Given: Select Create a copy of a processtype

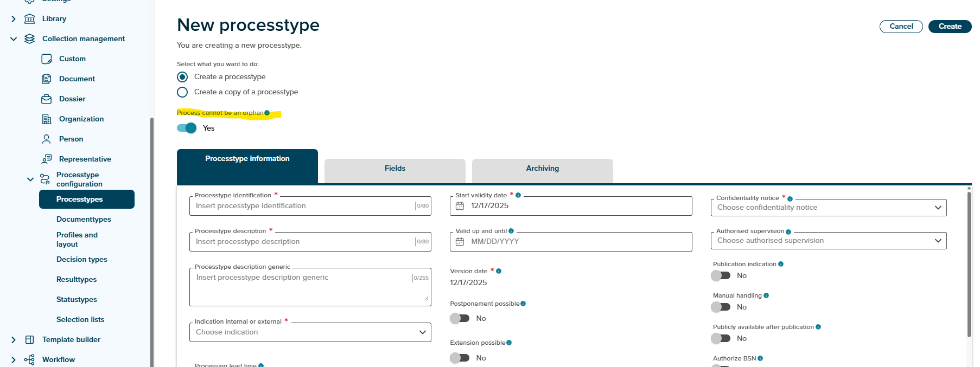Looking at the screenshot, I should point(182,92).
